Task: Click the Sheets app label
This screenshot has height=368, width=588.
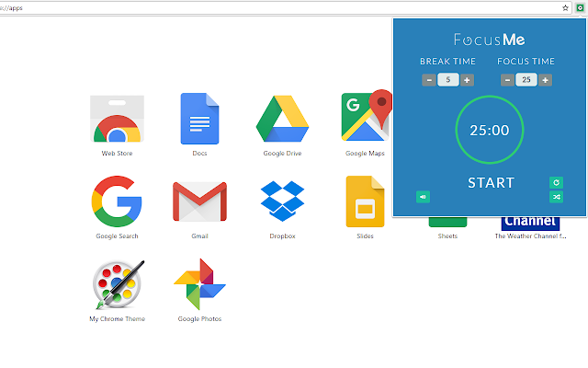Action: tap(447, 236)
